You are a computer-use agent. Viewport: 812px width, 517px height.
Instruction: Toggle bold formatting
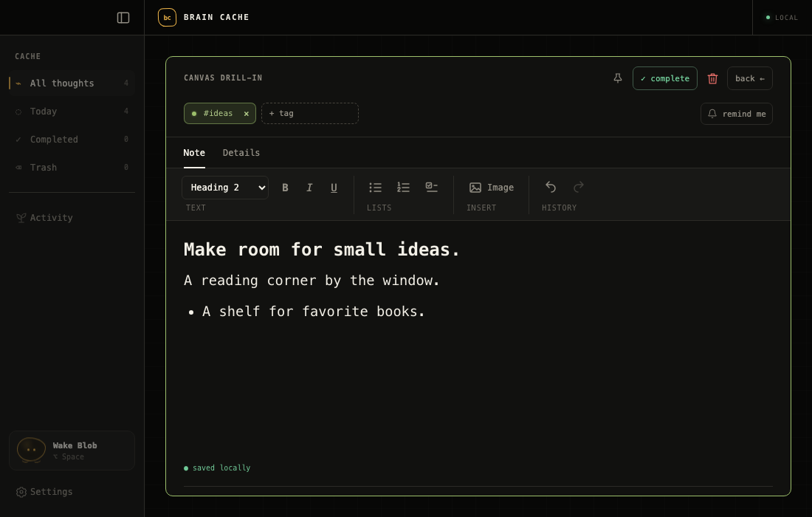point(285,188)
